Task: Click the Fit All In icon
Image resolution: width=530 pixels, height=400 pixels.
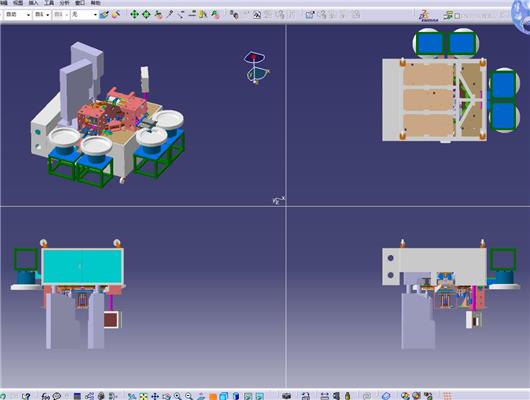Action: click(144, 396)
